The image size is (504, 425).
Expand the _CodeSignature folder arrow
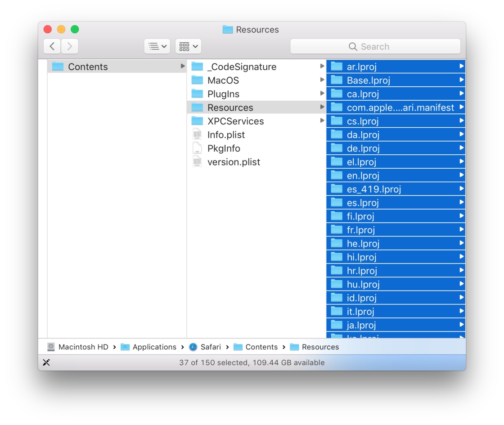322,66
